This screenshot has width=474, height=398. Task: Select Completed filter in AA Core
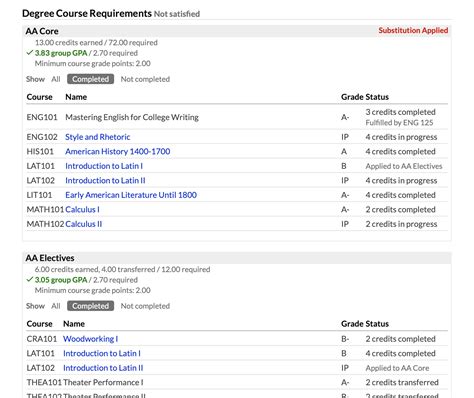tap(90, 79)
